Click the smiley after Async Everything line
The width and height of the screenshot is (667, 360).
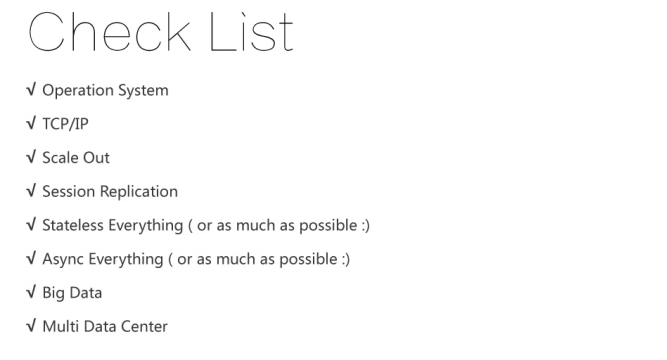tap(345, 259)
